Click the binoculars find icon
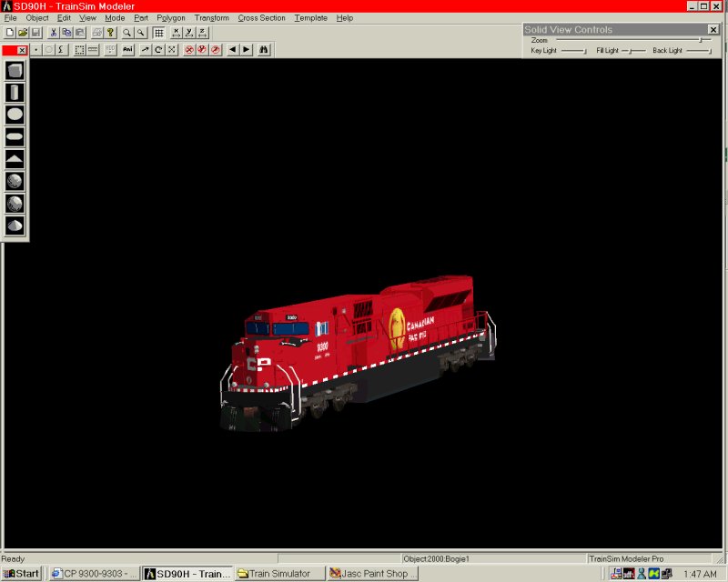The width and height of the screenshot is (728, 582). click(x=264, y=50)
